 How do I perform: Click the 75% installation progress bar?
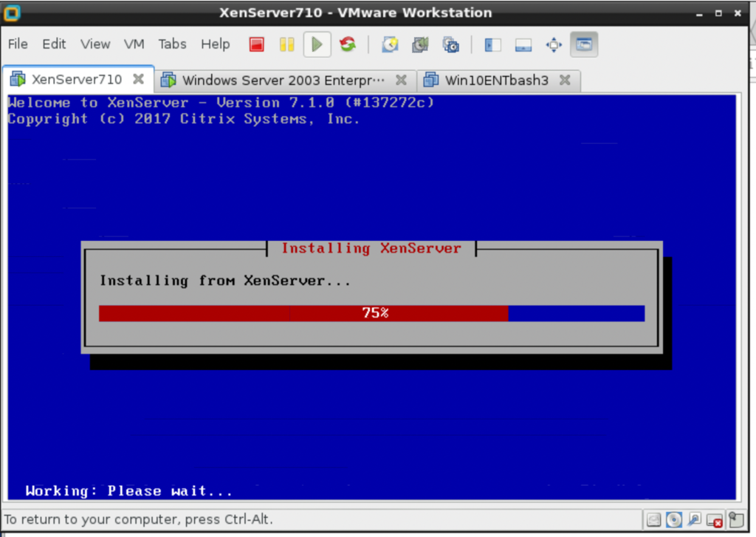pyautogui.click(x=372, y=313)
